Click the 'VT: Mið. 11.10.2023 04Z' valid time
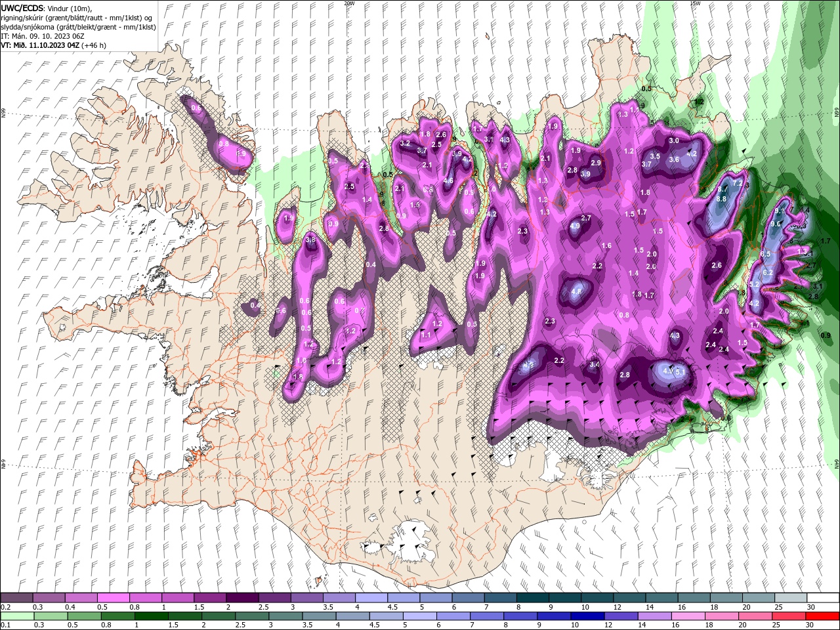Image resolution: width=840 pixels, height=630 pixels. 39,45
